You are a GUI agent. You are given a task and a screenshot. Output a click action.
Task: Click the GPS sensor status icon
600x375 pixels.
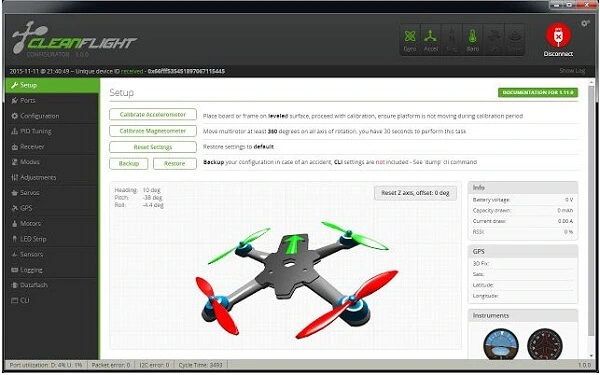click(x=494, y=40)
